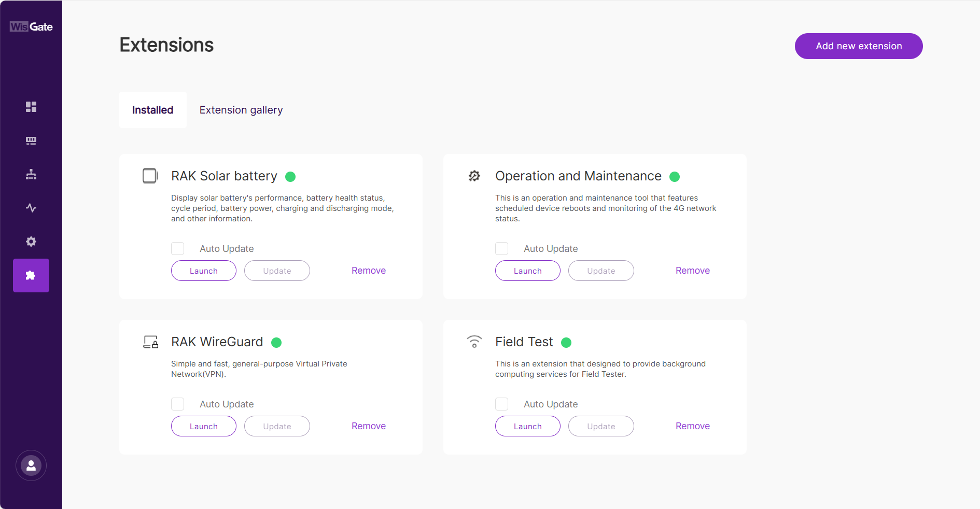The width and height of the screenshot is (980, 509).
Task: Enable Auto Update for RAK WireGuard
Action: pyautogui.click(x=178, y=404)
